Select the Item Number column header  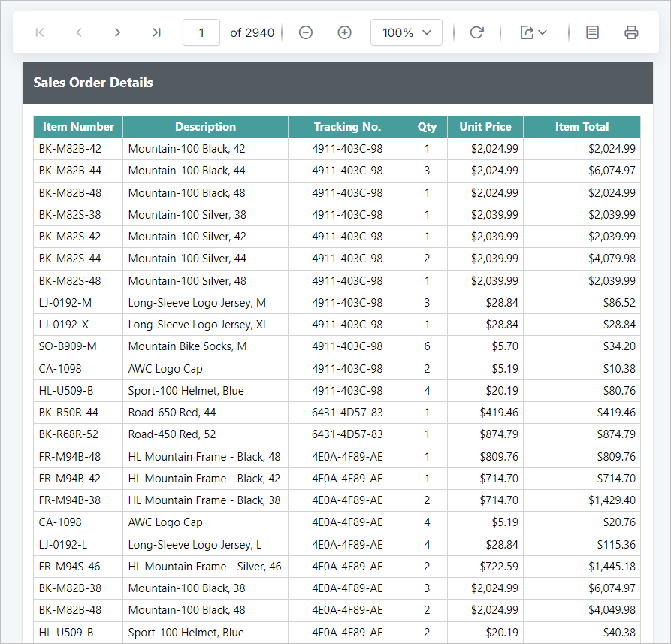point(77,127)
